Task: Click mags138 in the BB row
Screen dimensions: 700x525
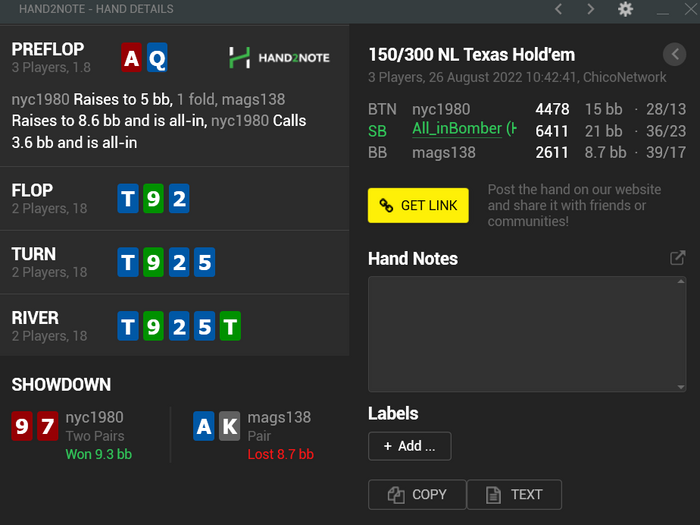Action: coord(444,153)
